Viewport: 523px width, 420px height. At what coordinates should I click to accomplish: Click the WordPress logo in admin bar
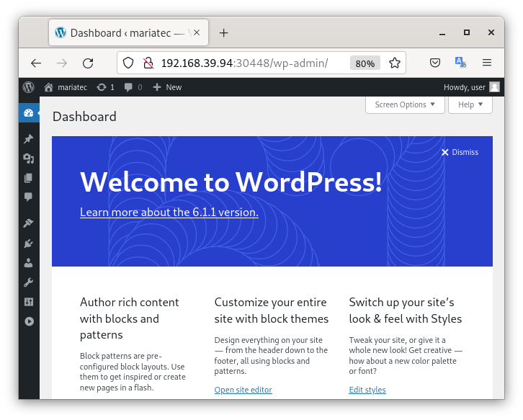[x=28, y=87]
